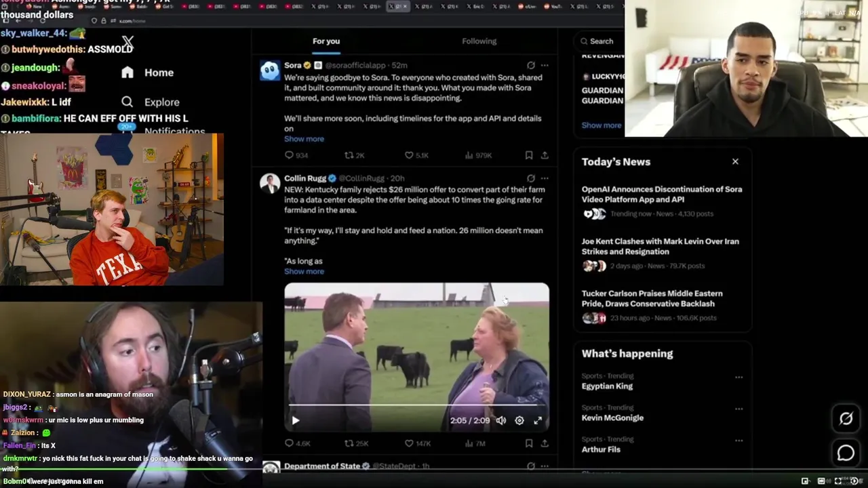Click Grok icon on Sora post
Screen dimensions: 868x488
click(531, 65)
